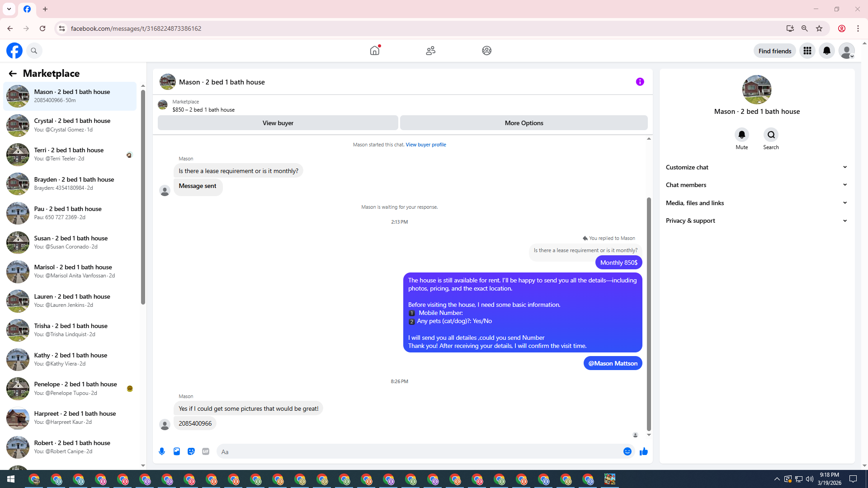The height and width of the screenshot is (488, 868).
Task: Toggle the conversation information panel icon
Action: [640, 82]
